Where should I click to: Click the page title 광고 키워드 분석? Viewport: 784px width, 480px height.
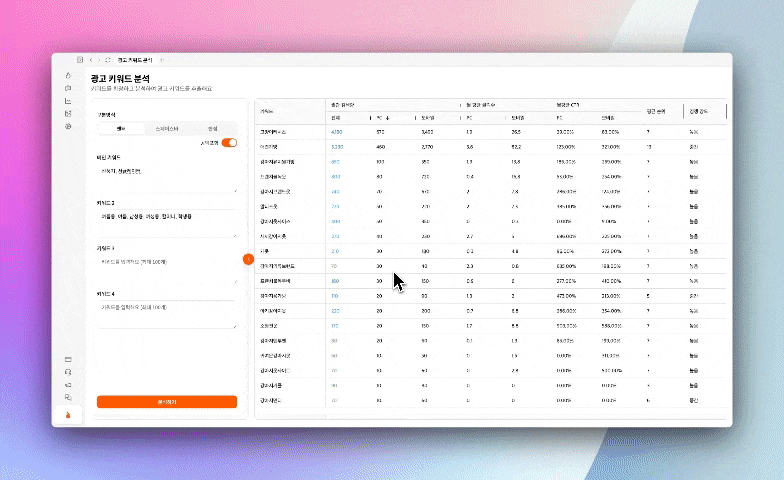pos(120,78)
